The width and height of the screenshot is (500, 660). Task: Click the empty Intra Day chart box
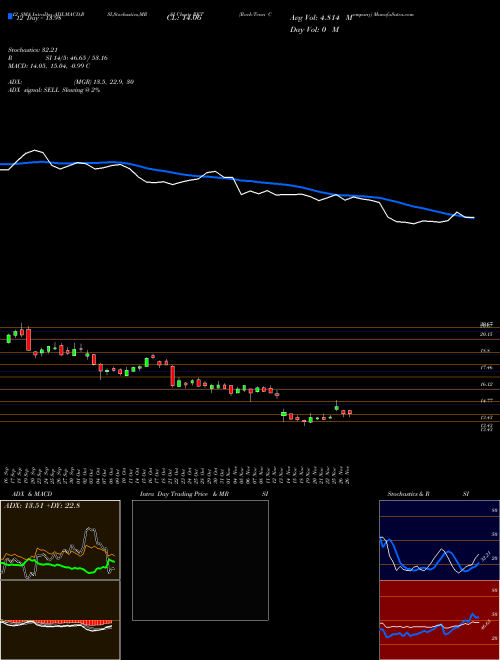[200, 560]
